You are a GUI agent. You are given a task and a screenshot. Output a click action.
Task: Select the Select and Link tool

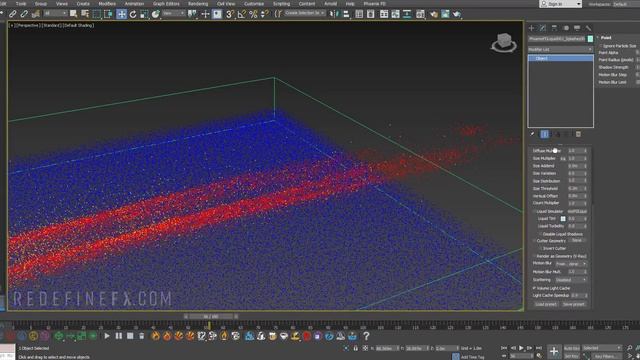pyautogui.click(x=13, y=14)
